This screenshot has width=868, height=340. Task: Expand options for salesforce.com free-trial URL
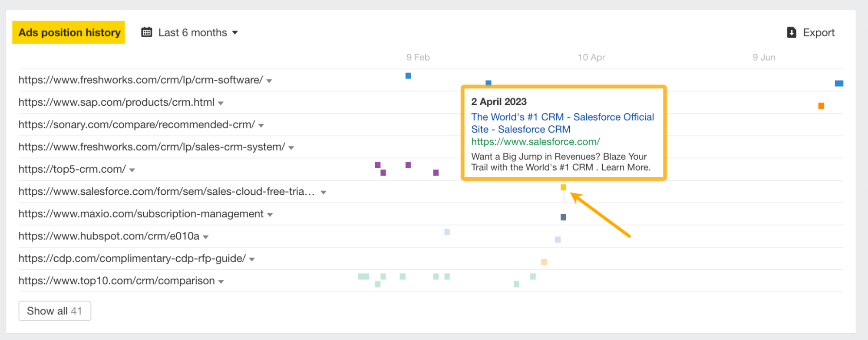pos(323,192)
